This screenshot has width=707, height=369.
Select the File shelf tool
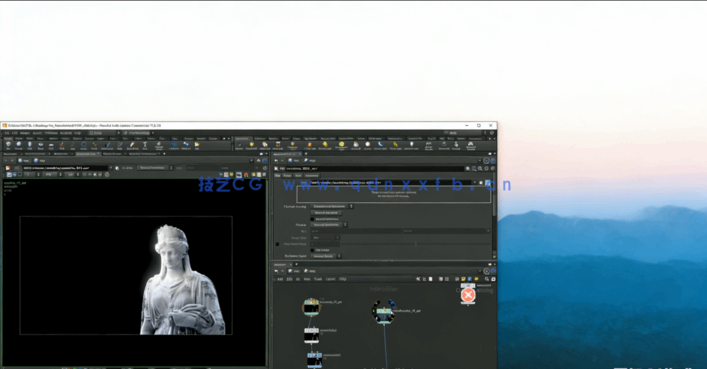197,145
